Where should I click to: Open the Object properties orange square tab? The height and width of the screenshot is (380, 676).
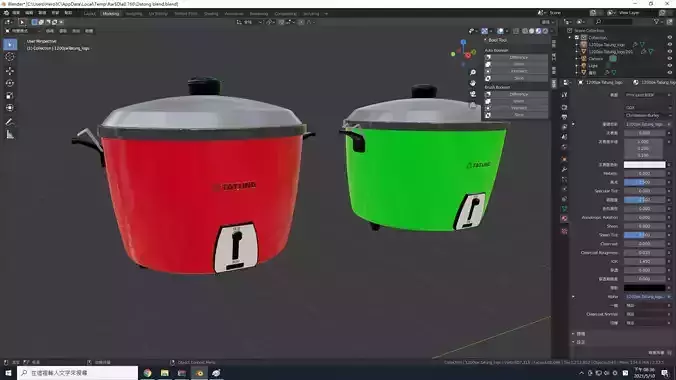coord(564,159)
